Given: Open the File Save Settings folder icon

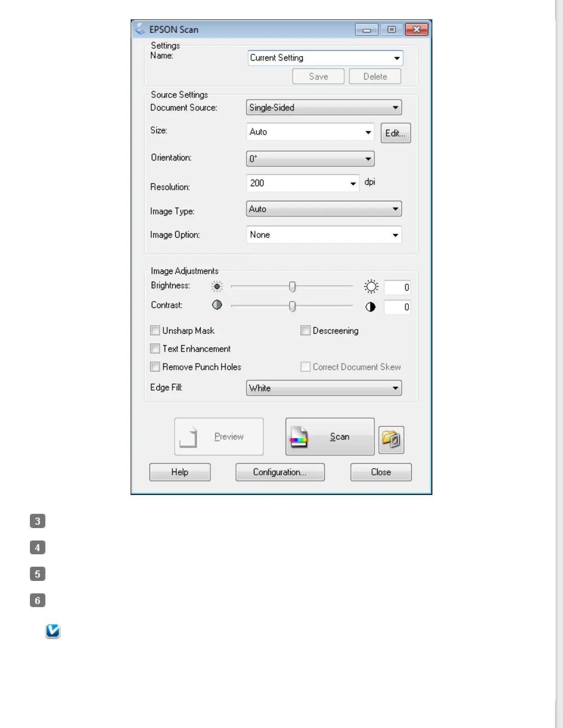Looking at the screenshot, I should pyautogui.click(x=391, y=440).
